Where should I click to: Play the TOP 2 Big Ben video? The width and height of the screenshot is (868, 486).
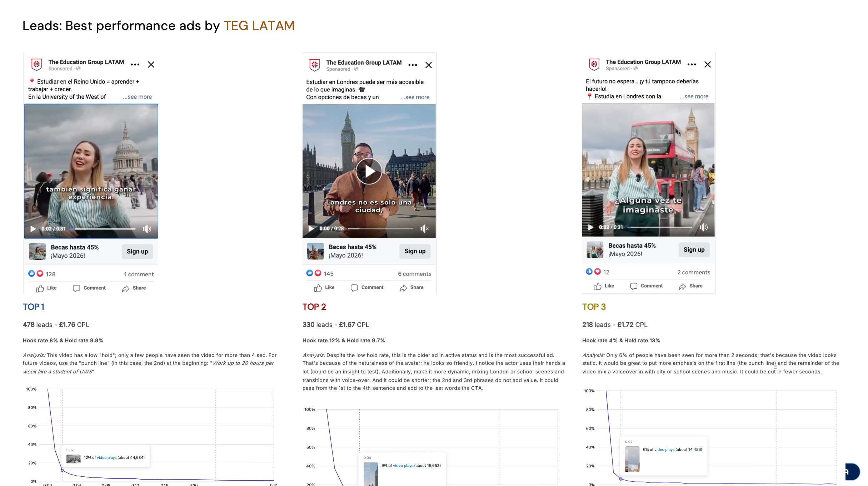[x=369, y=171]
